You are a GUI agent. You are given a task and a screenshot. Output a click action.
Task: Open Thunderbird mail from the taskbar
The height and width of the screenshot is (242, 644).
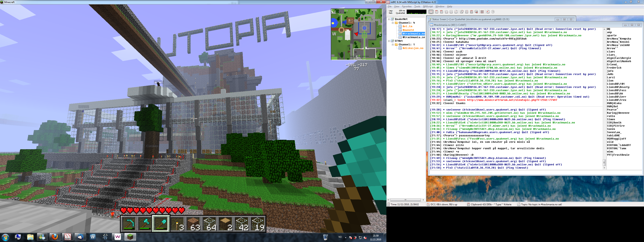tap(80, 237)
